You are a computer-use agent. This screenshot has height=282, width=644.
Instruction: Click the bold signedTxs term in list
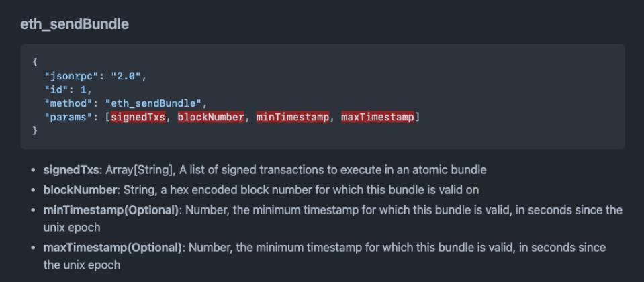pyautogui.click(x=71, y=170)
